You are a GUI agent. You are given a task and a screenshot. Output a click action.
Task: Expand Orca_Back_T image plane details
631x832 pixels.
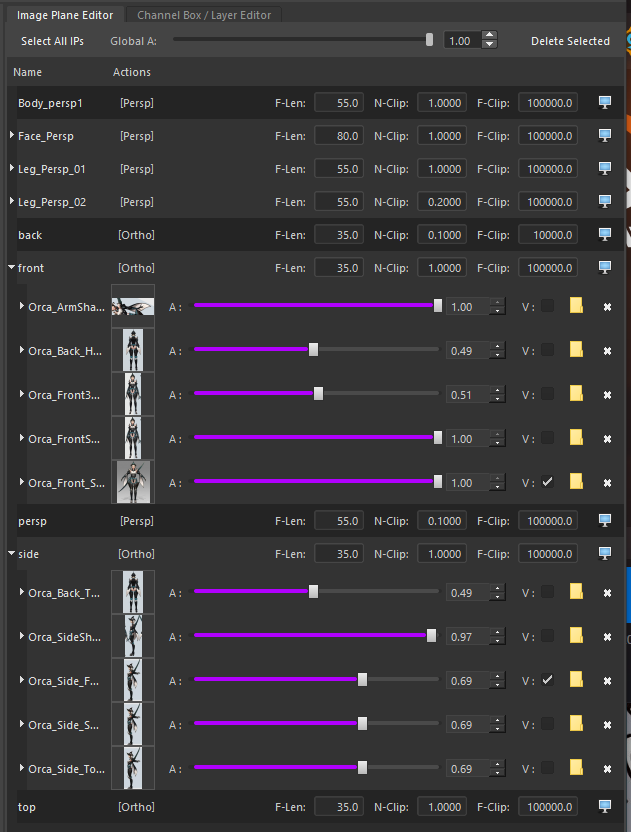point(22,592)
